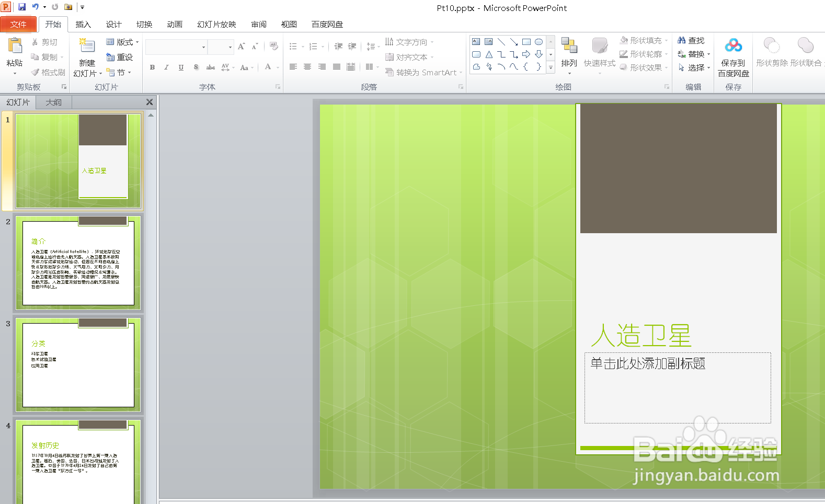Select the down arrow shape
Screen dimensions: 825x504
tap(538, 54)
